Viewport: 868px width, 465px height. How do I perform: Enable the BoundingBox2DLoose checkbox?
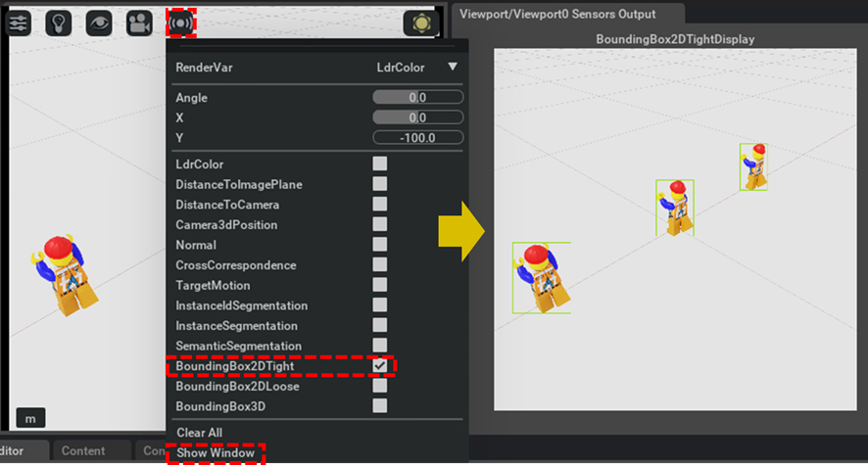click(x=380, y=386)
